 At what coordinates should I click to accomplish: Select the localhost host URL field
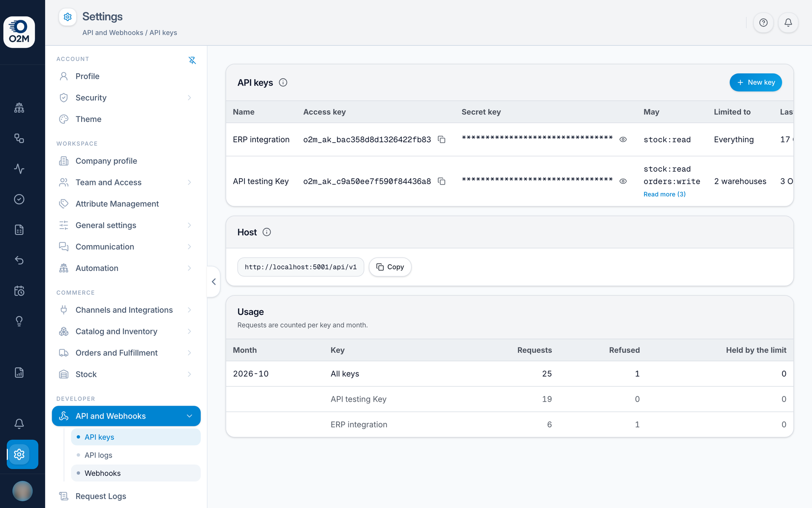(301, 267)
